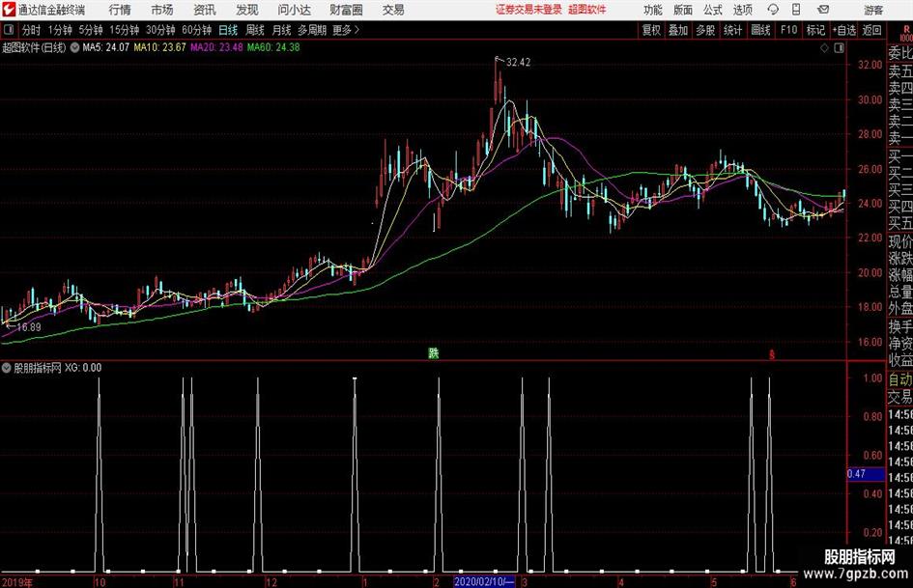Open the 版面 menu
The image size is (913, 588).
(x=683, y=10)
